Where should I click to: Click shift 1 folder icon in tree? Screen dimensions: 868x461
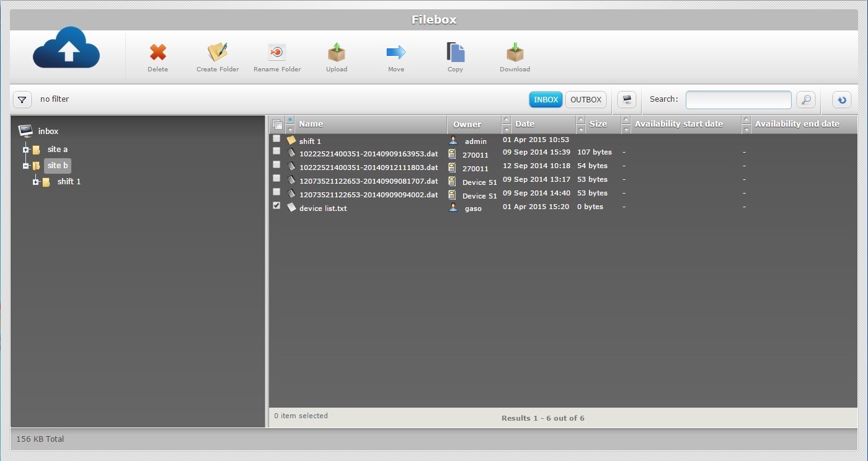click(x=46, y=182)
